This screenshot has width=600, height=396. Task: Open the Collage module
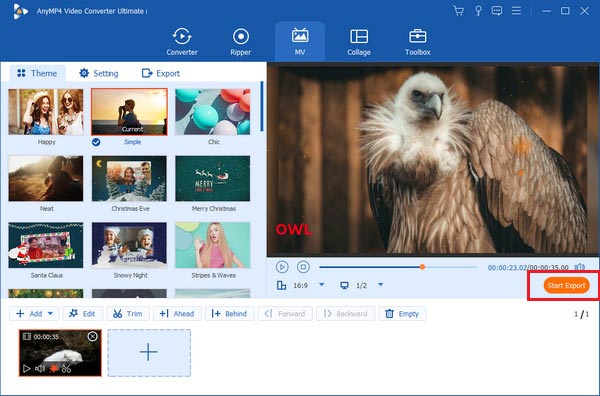359,42
